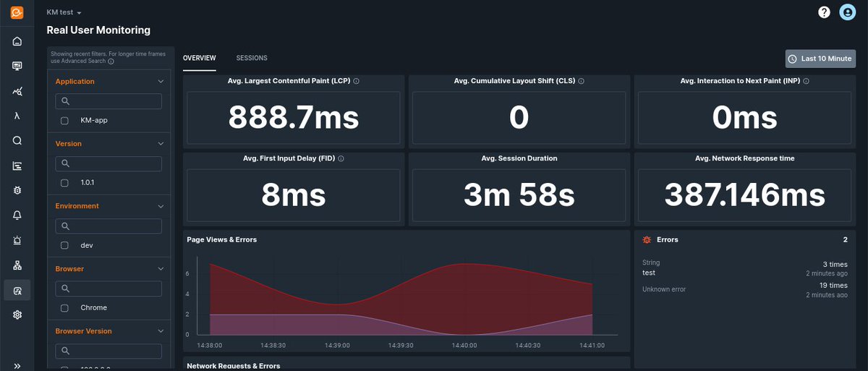Open the help question mark icon
Image resolution: width=868 pixels, height=371 pixels.
pos(824,12)
